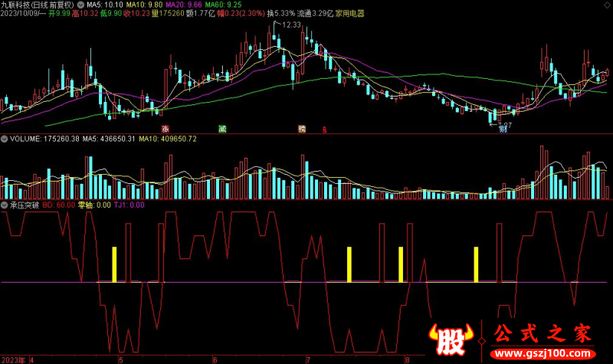Viewport: 613px width, 364px height.
Task: Click the 高10.32 high price value
Action: (x=85, y=14)
